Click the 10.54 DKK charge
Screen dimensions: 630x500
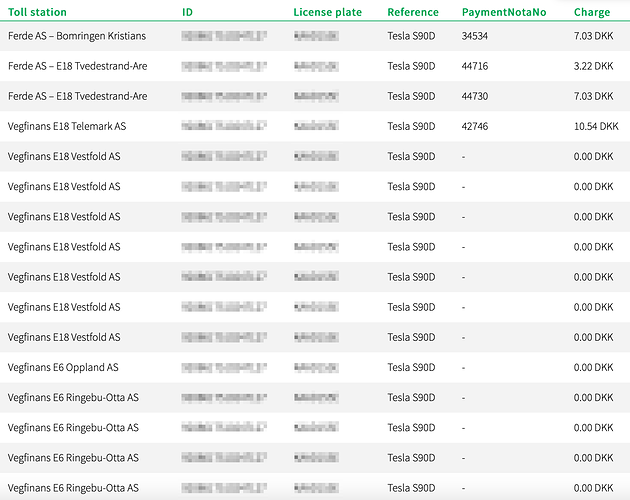596,126
